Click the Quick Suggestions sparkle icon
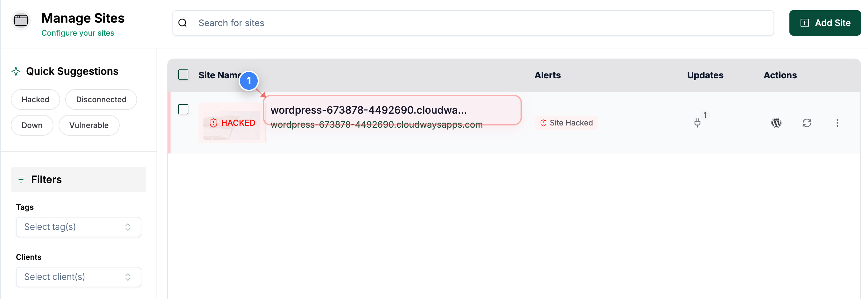Image resolution: width=868 pixels, height=299 pixels. [16, 71]
